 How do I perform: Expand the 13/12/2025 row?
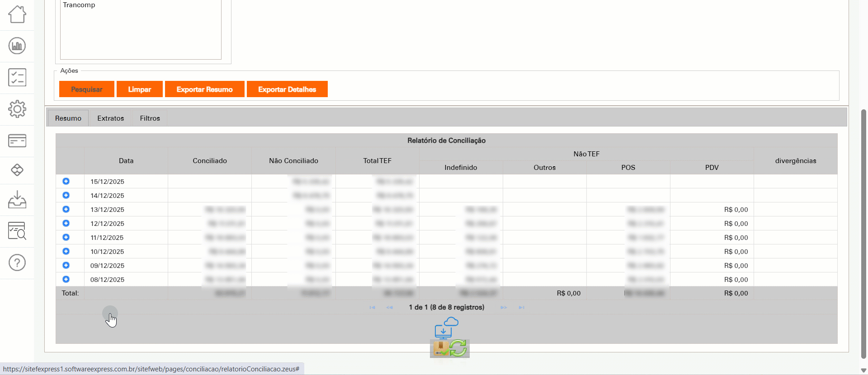[66, 209]
